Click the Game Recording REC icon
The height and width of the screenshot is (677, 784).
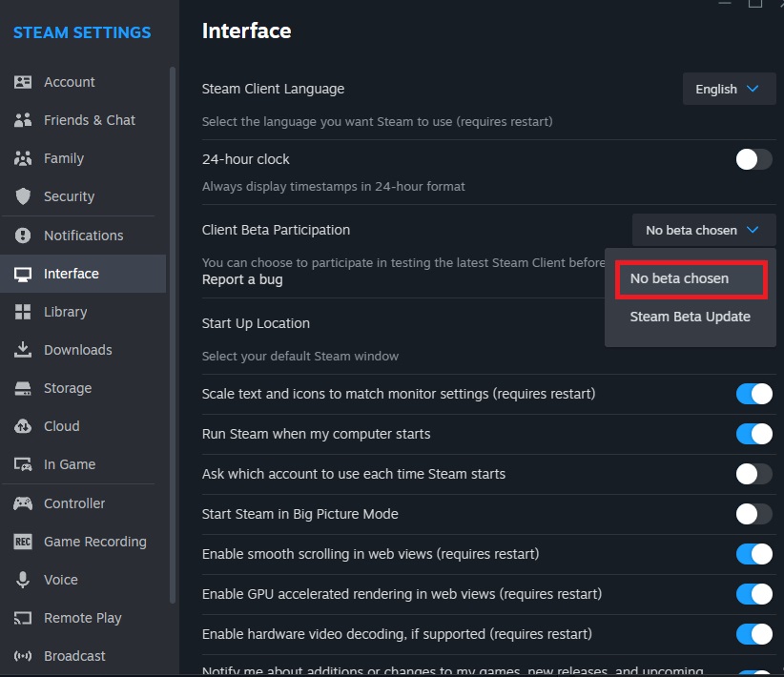coord(23,542)
